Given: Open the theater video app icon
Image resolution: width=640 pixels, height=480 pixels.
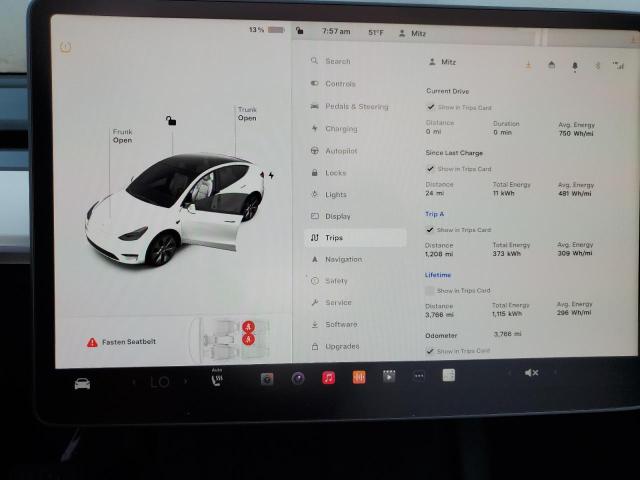Looking at the screenshot, I should [389, 376].
